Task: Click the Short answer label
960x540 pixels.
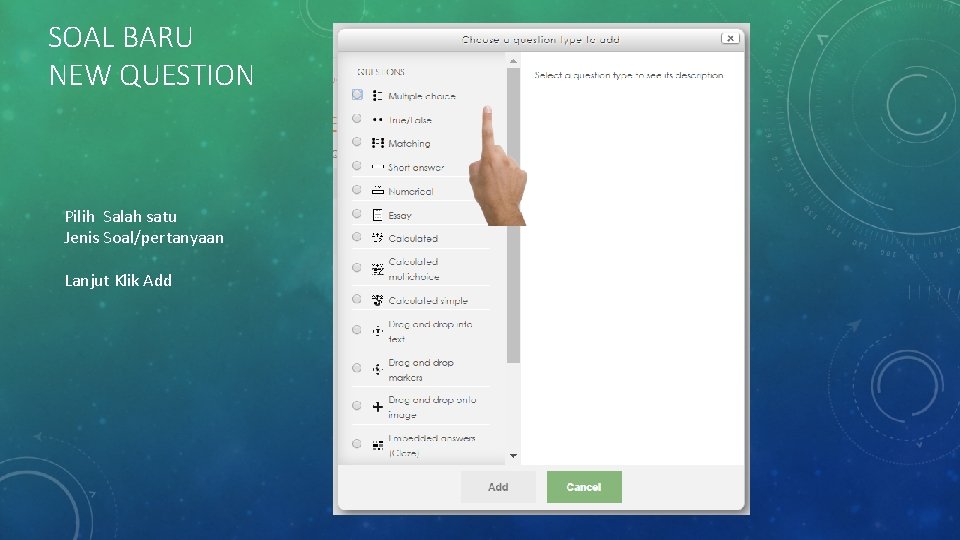Action: [416, 167]
